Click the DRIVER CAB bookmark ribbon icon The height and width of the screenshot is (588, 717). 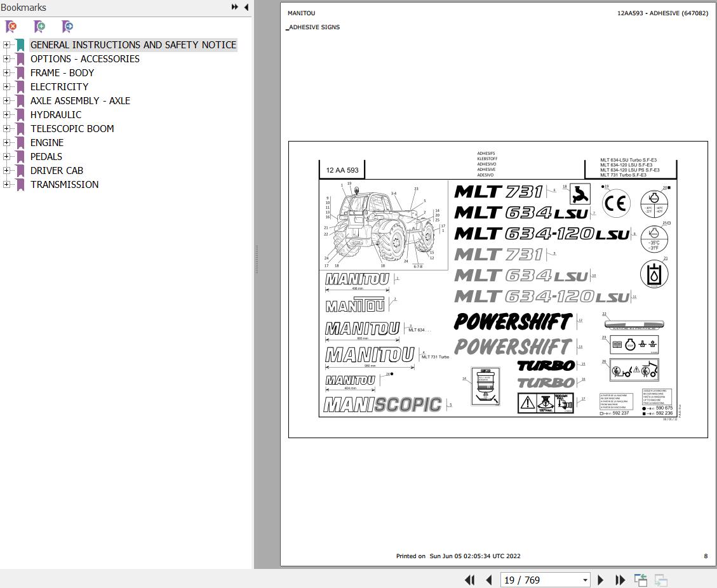tap(20, 171)
